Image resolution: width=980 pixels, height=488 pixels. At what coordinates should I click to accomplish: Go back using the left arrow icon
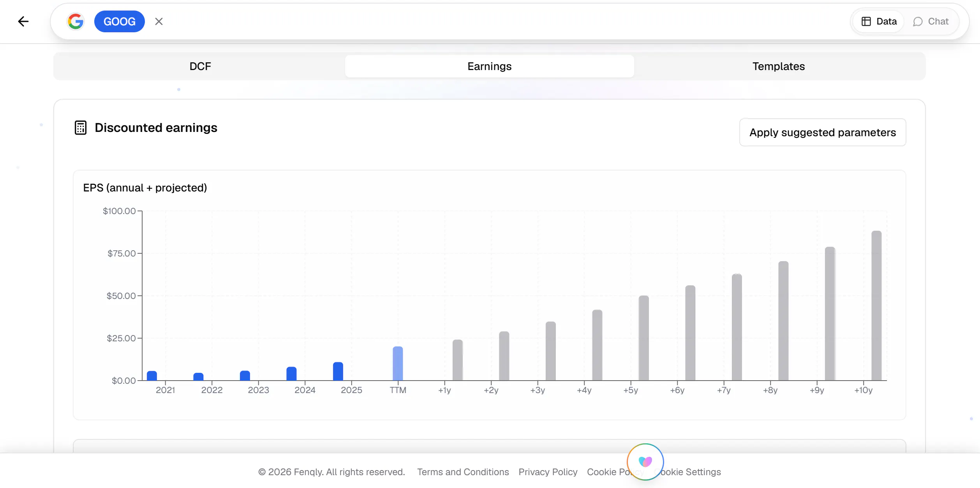pos(23,21)
